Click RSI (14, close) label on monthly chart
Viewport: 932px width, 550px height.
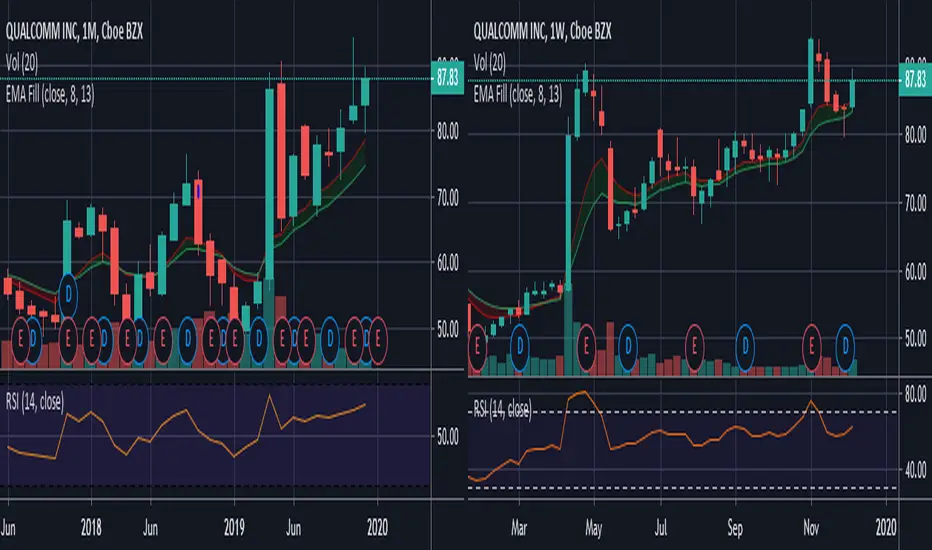[34, 402]
